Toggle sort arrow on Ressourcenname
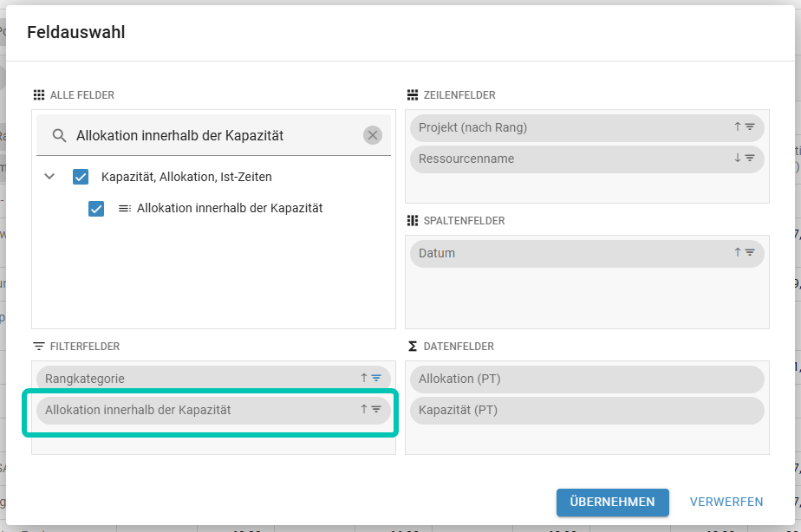This screenshot has height=532, width=801. pyautogui.click(x=737, y=159)
